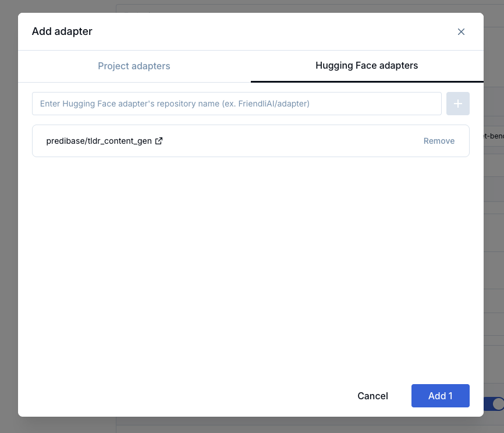Click the predibase/tldr_content_gen adapter name text

[x=98, y=140]
